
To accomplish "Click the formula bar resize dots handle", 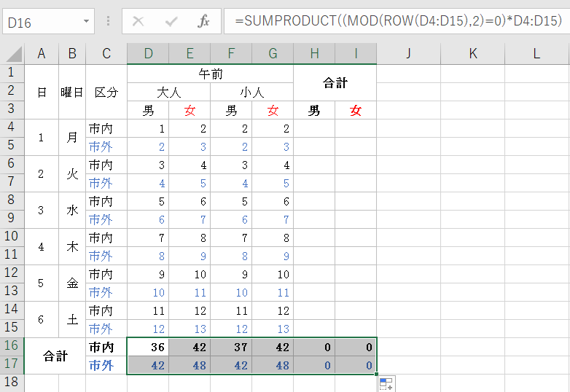I will coord(108,21).
